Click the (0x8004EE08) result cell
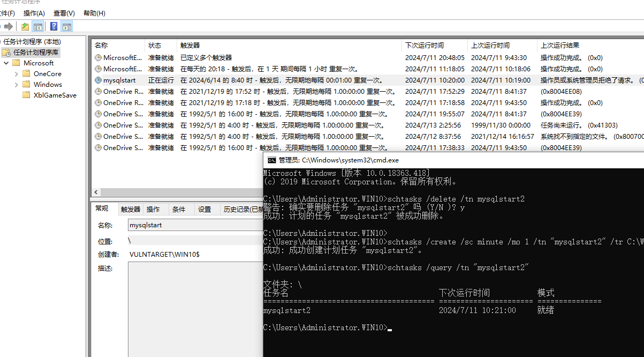The width and height of the screenshot is (644, 357). pos(561,91)
